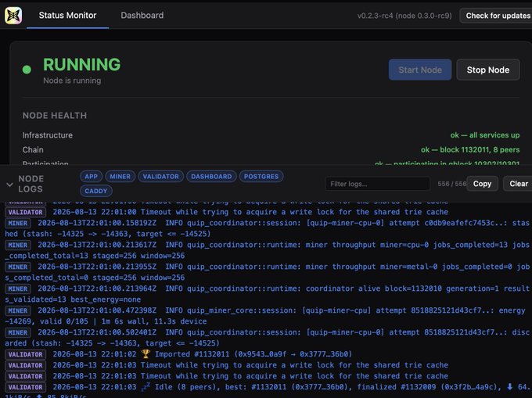Click MINER tag on cpu-0 throughput line
This screenshot has width=532, height=398.
(18, 245)
